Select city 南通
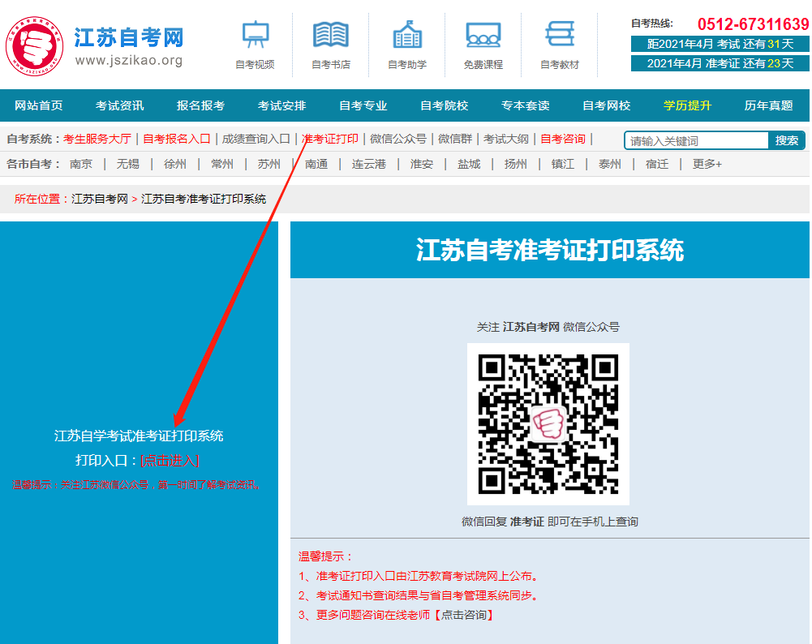 point(316,164)
